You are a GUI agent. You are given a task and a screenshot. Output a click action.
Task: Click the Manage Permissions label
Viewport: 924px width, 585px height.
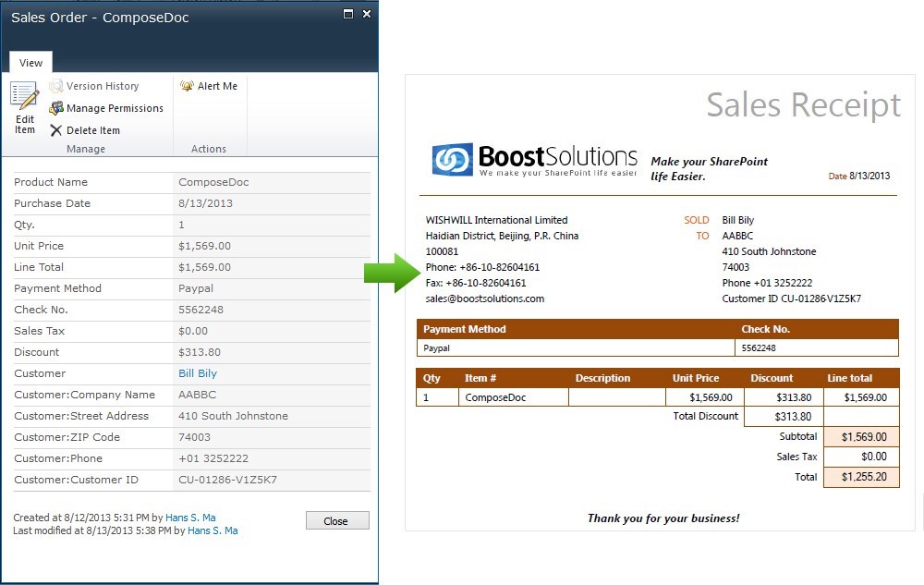(x=115, y=108)
